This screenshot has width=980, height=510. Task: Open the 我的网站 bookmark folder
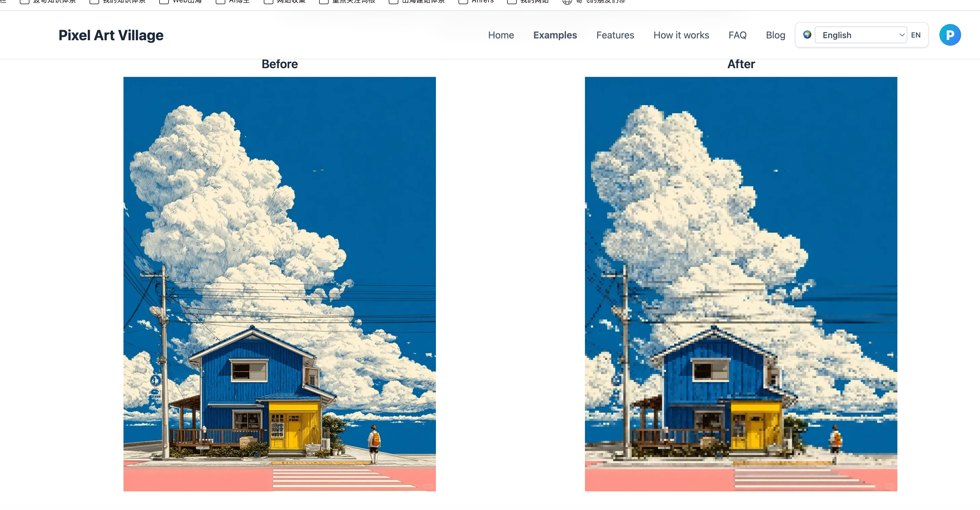click(528, 2)
